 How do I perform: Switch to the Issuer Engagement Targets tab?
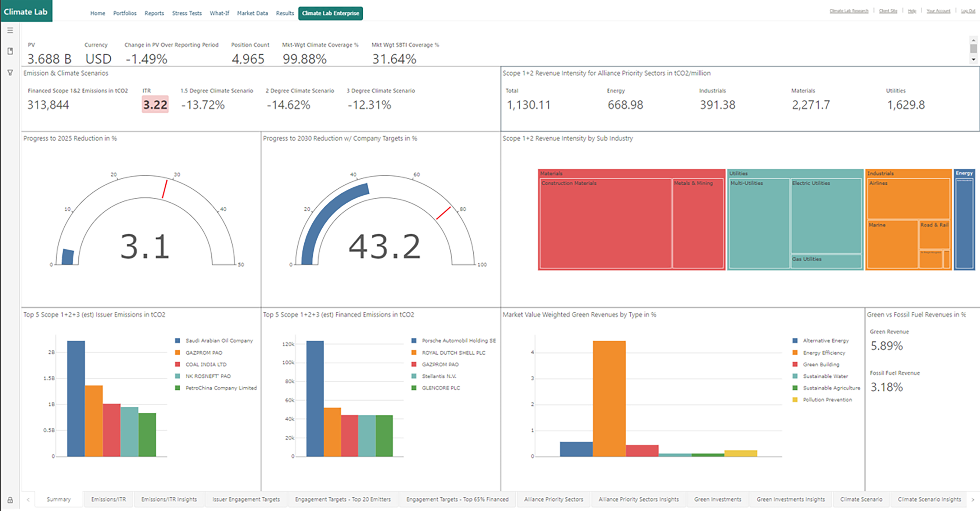click(x=246, y=499)
